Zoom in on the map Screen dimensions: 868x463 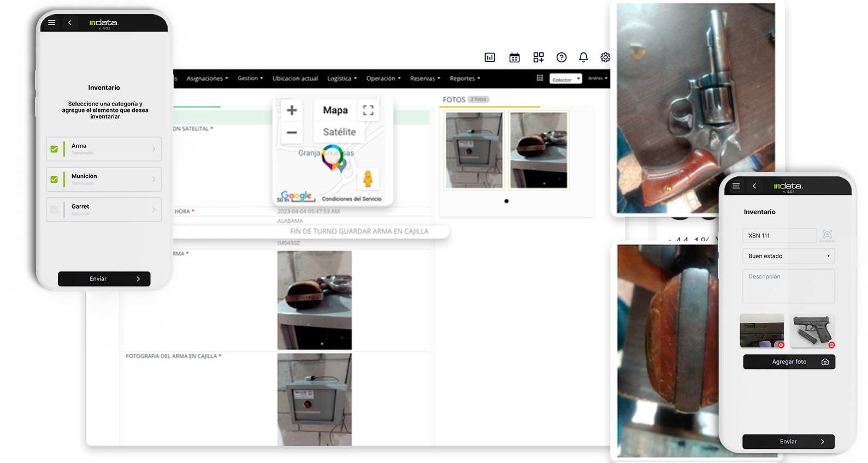[x=292, y=110]
